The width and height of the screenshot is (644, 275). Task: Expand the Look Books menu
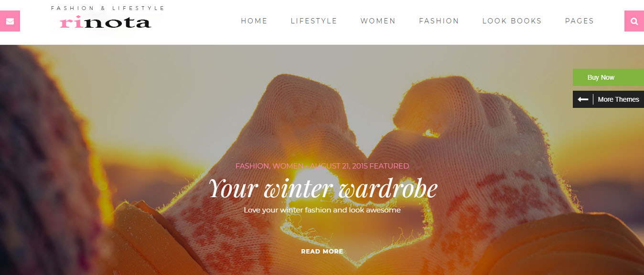click(x=512, y=21)
